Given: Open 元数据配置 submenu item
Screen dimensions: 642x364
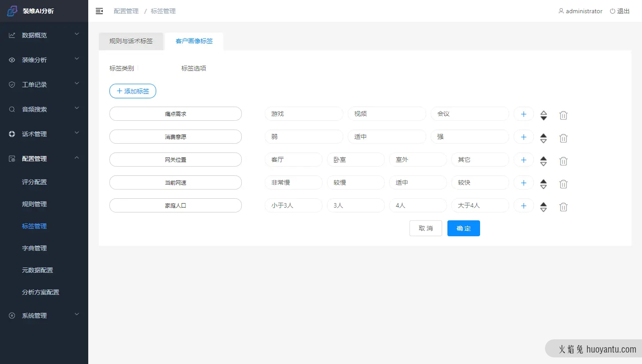Looking at the screenshot, I should click(38, 270).
